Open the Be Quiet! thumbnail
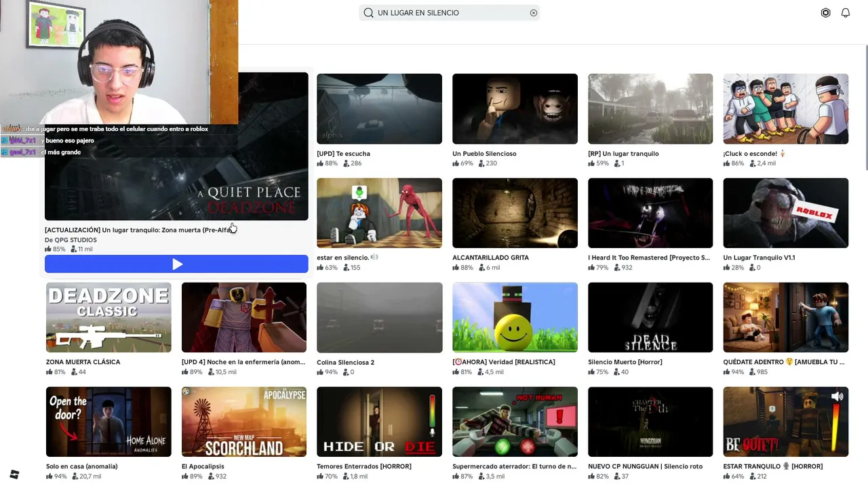 tap(786, 422)
